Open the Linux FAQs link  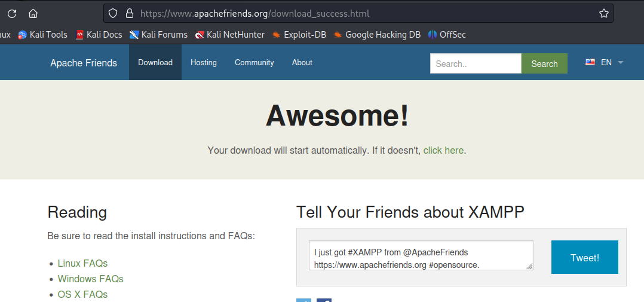click(82, 263)
